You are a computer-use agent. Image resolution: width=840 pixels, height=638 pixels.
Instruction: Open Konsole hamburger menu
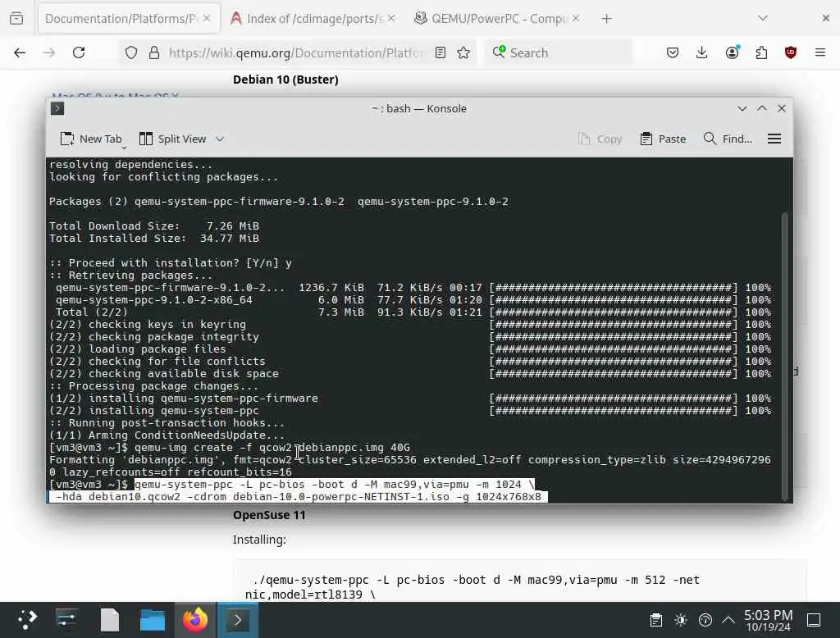774,139
